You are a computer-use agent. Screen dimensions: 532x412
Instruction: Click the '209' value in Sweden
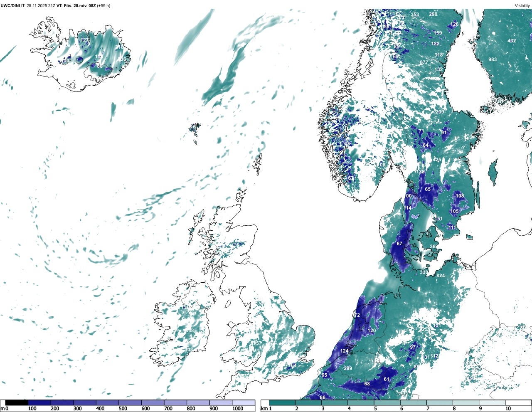(x=440, y=112)
